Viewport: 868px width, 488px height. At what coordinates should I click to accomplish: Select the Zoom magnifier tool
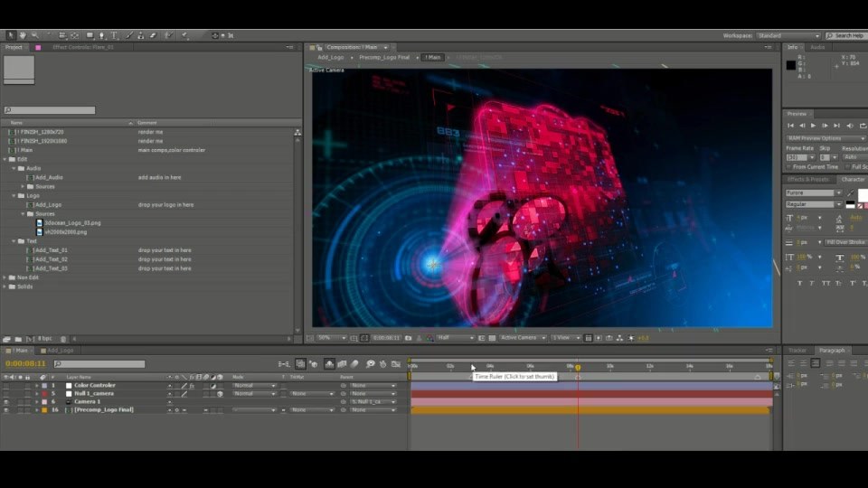[x=35, y=35]
